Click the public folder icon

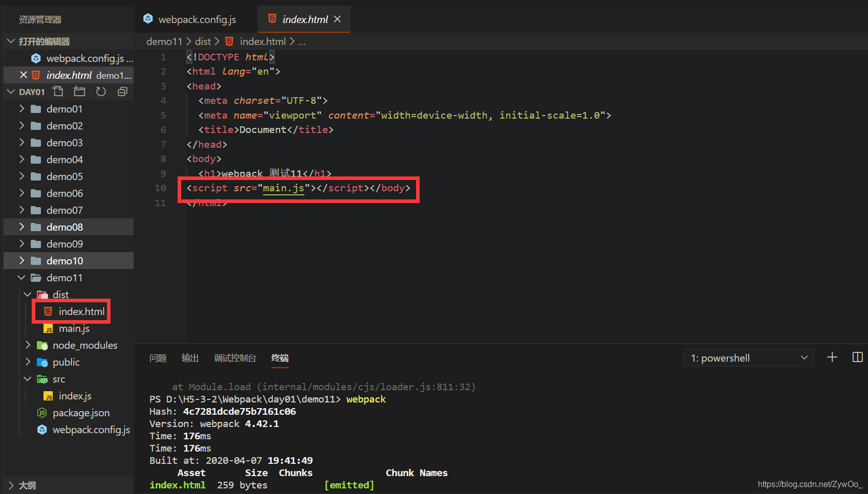tap(42, 362)
